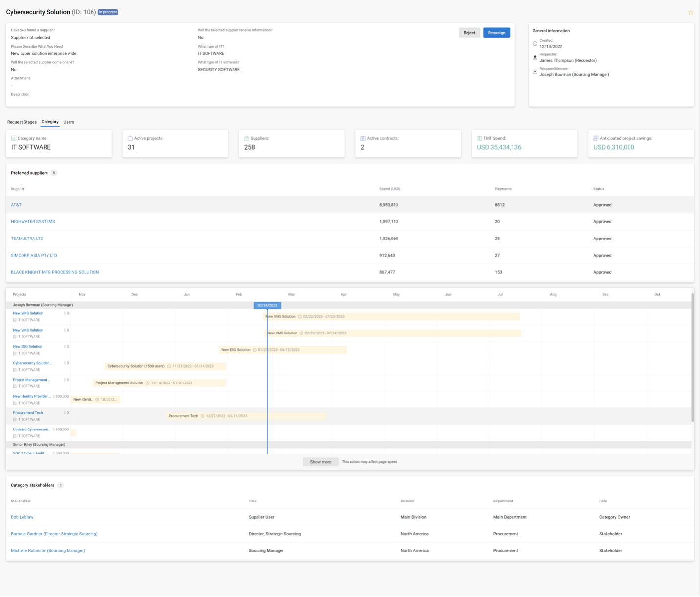Click the clock icon beside Created date
This screenshot has height=597, width=700.
[535, 44]
